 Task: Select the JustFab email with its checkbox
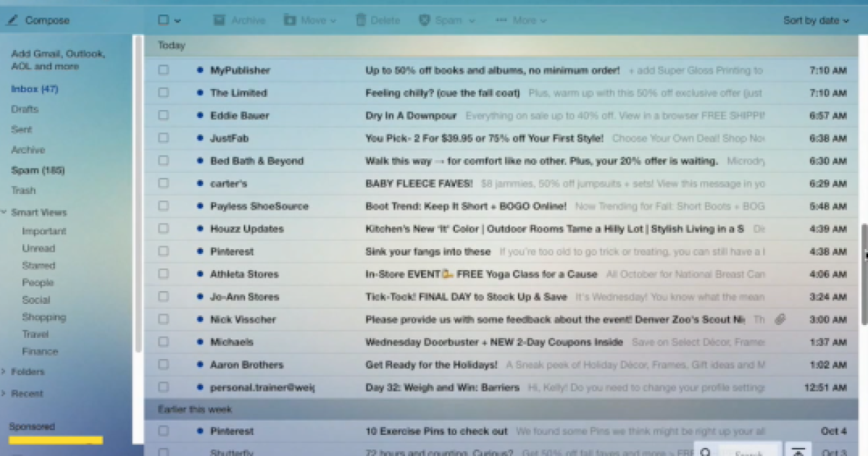[x=163, y=138]
